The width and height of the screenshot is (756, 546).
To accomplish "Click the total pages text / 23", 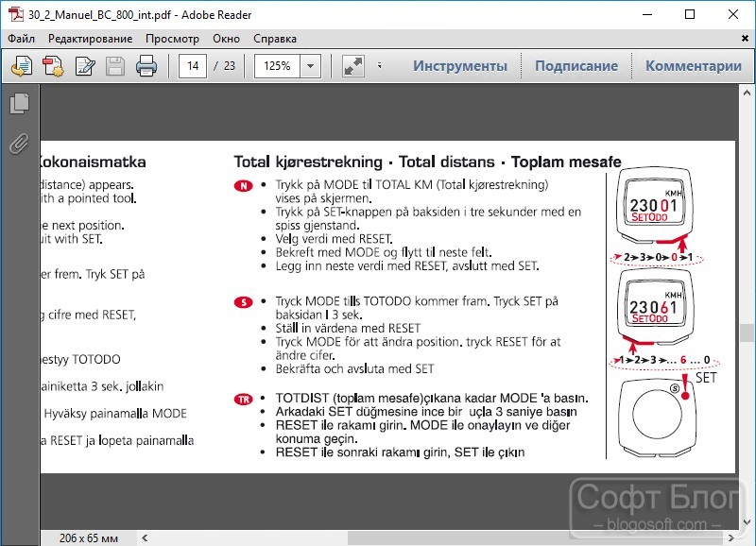I will 224,66.
